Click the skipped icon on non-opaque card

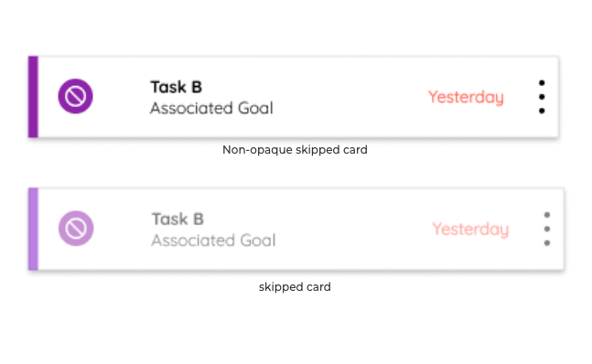76,96
